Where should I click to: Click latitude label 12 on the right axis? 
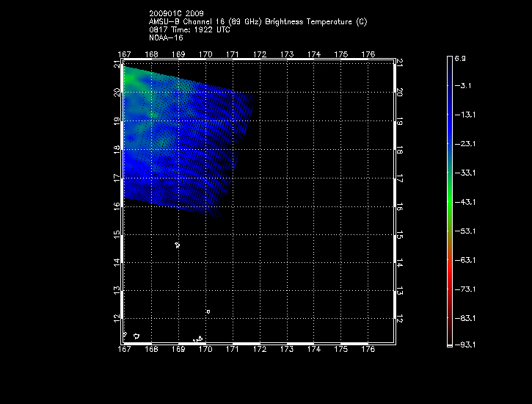tap(400, 318)
